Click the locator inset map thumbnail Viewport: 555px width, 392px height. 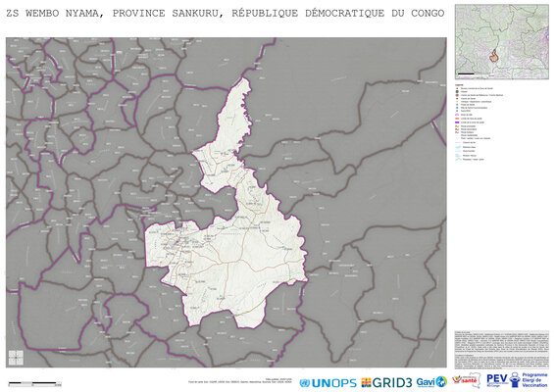[502, 42]
